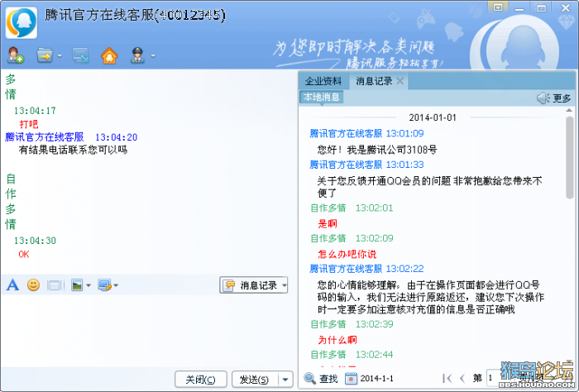Click the remote desktop monitor icon
The image size is (579, 392).
(80, 55)
